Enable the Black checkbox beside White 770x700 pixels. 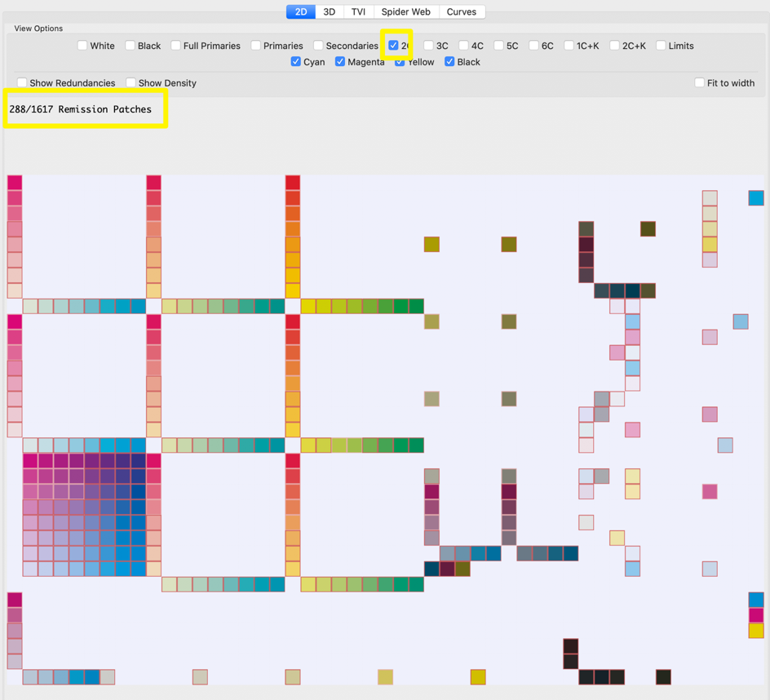tap(131, 46)
